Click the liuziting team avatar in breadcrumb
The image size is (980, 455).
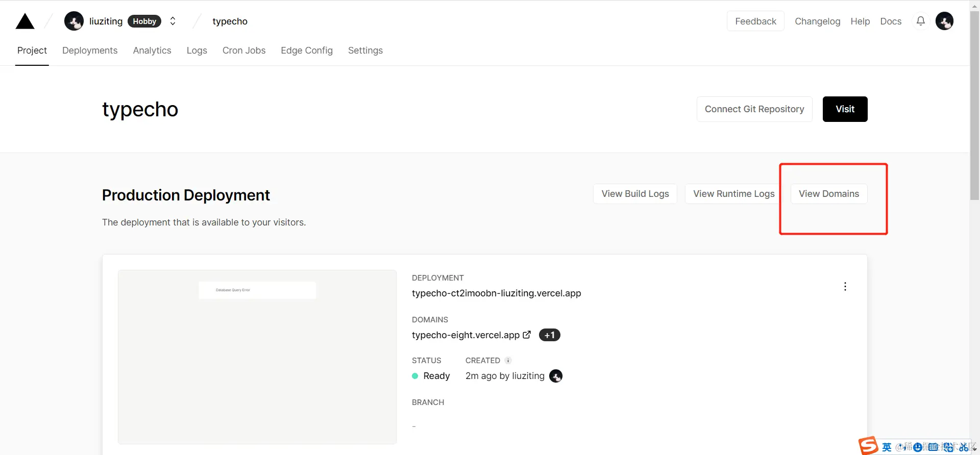[x=74, y=21]
